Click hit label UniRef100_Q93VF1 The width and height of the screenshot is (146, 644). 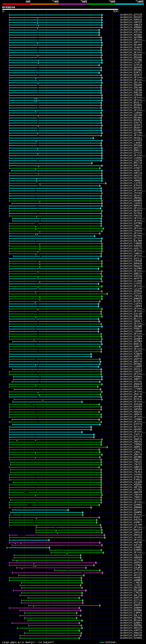[x=131, y=125]
